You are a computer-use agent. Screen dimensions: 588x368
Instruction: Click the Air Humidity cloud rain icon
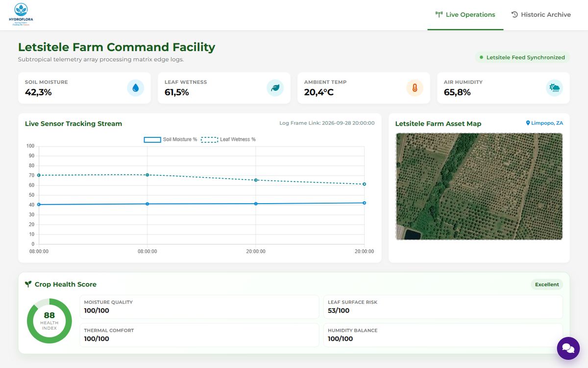(x=555, y=88)
